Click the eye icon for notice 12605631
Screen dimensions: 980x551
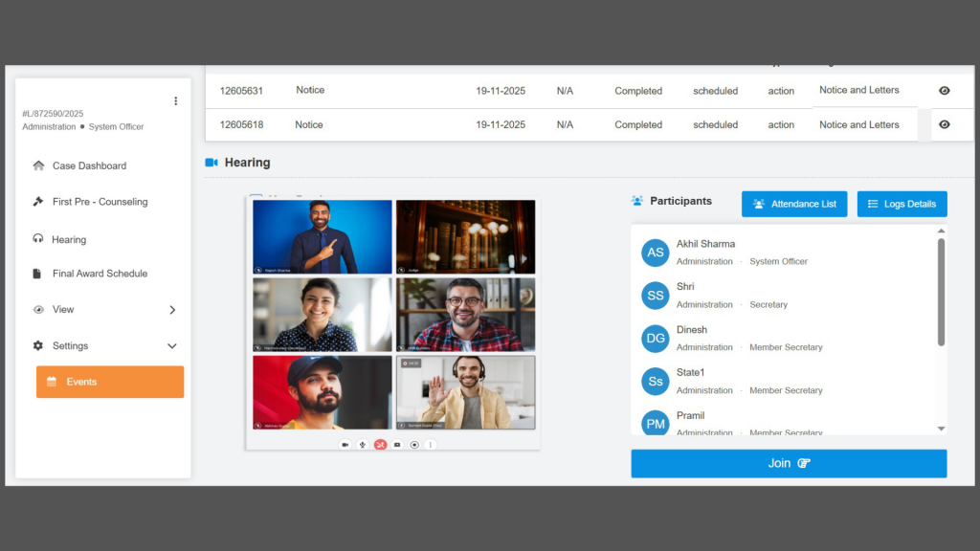point(945,91)
